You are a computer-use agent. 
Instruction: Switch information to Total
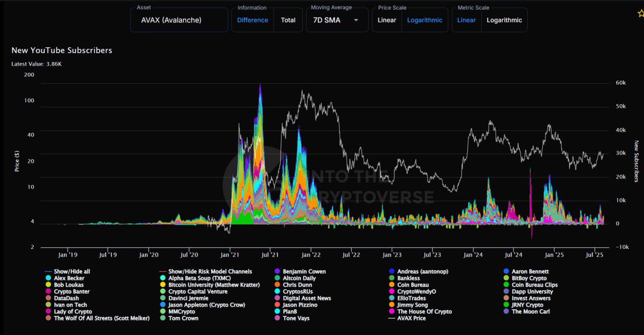pos(288,20)
